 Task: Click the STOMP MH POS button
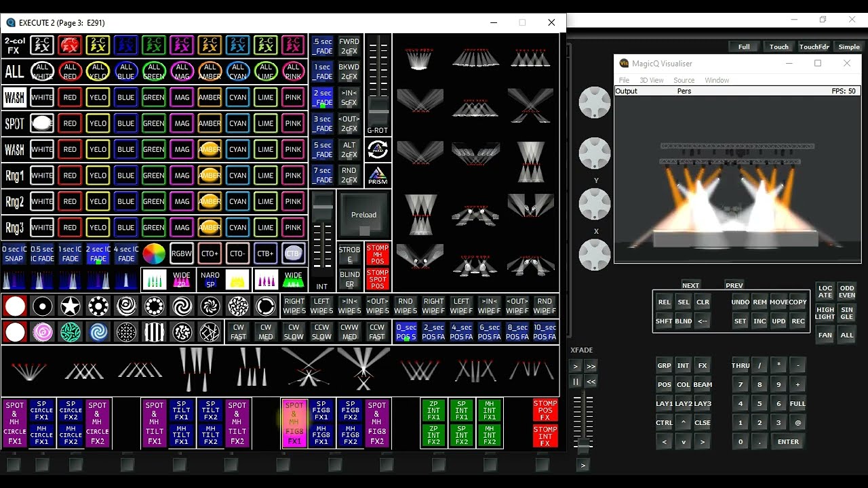tap(378, 254)
